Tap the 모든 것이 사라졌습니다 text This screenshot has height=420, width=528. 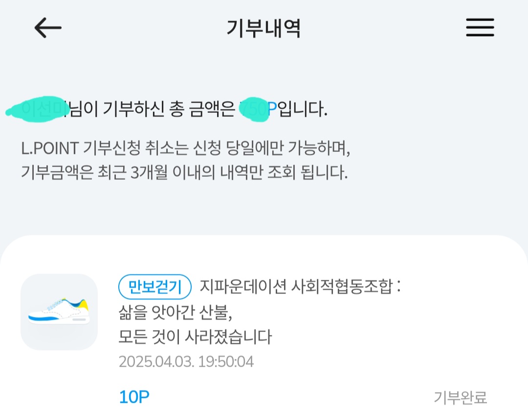(x=195, y=337)
